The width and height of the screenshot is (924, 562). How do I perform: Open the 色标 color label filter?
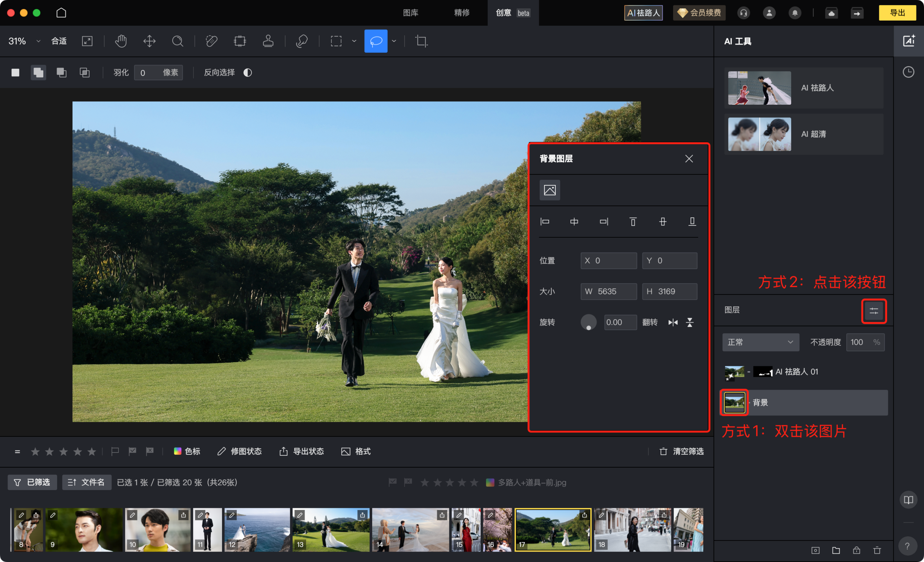[x=187, y=451]
